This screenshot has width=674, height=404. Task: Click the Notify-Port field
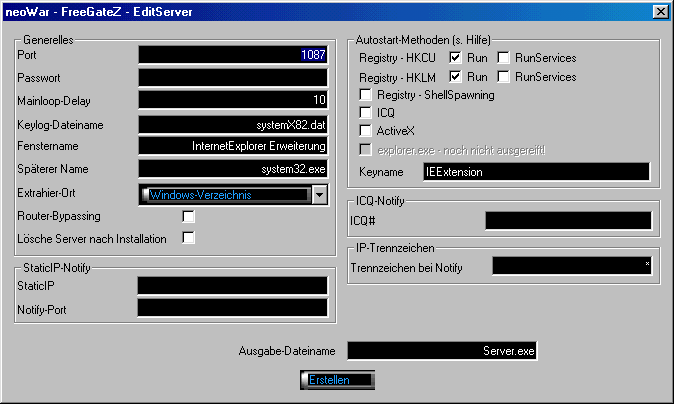point(232,309)
